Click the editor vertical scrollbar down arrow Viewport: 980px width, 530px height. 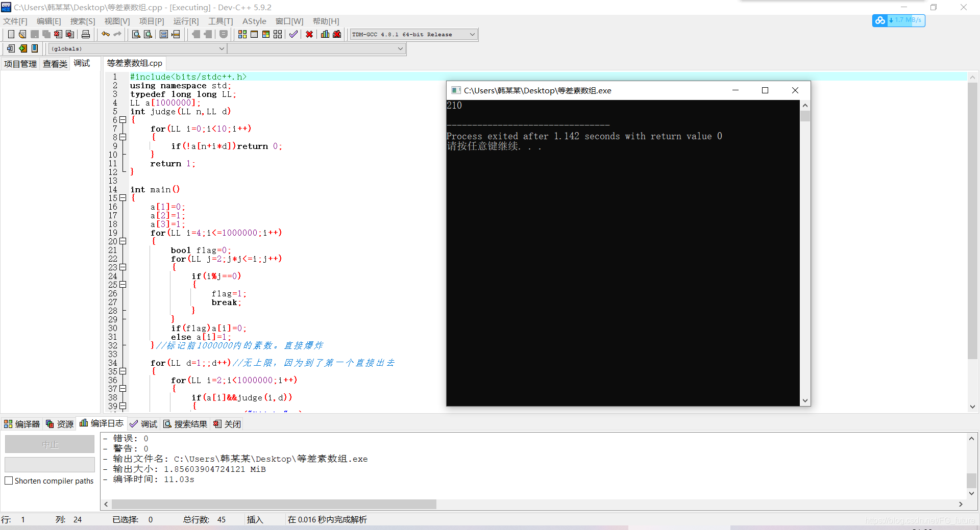tap(972, 407)
